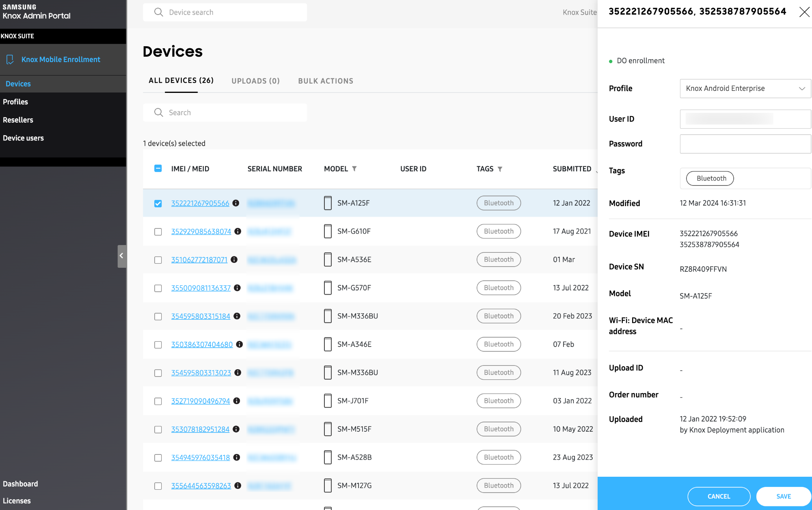
Task: Click info icon next to IMEI 354945976035418
Action: coord(237,457)
